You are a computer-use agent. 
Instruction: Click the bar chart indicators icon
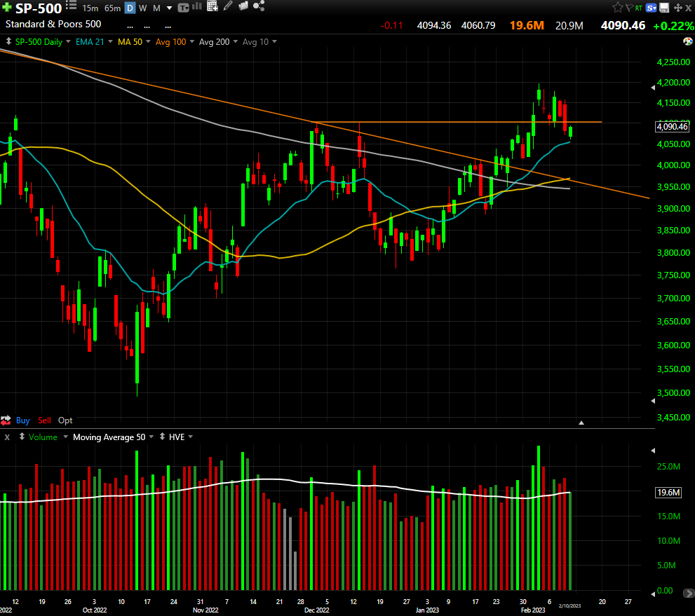click(x=197, y=6)
